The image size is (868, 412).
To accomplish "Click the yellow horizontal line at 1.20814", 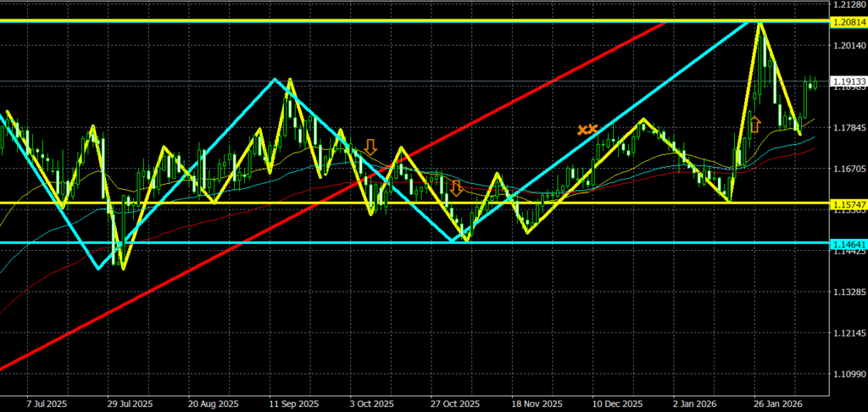I will pyautogui.click(x=254, y=20).
